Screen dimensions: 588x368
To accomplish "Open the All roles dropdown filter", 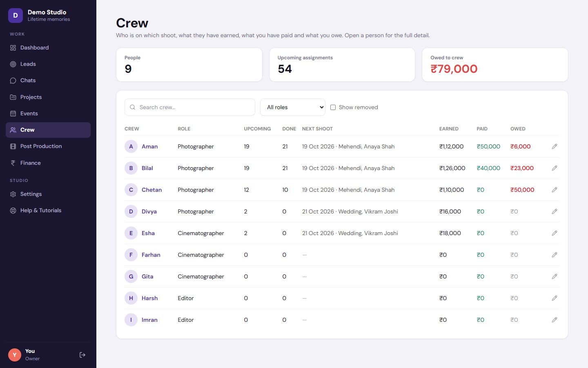I will (x=293, y=107).
